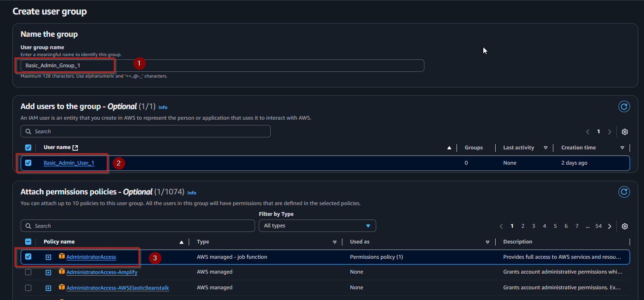Screen dimensions: 644x300
Task: Click the Description column header
Action: coord(518,242)
